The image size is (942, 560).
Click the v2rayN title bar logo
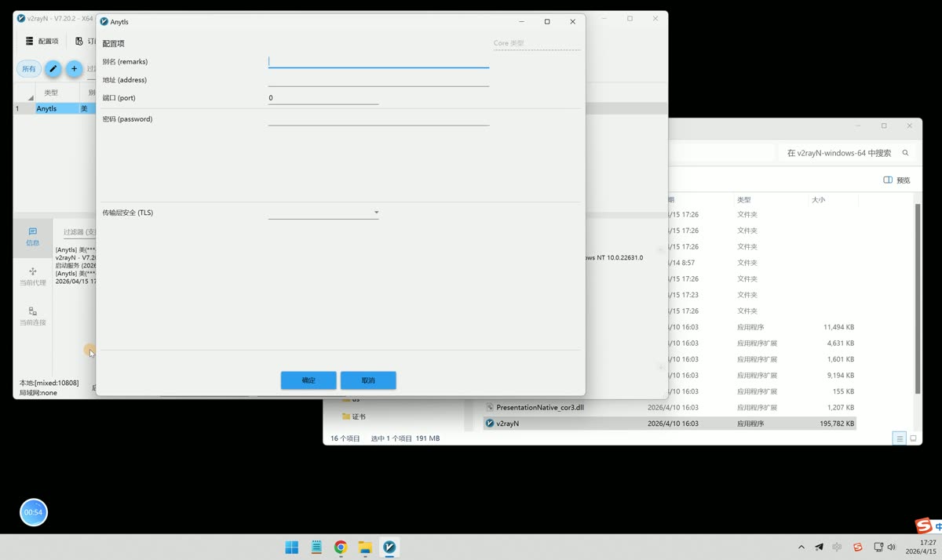21,18
